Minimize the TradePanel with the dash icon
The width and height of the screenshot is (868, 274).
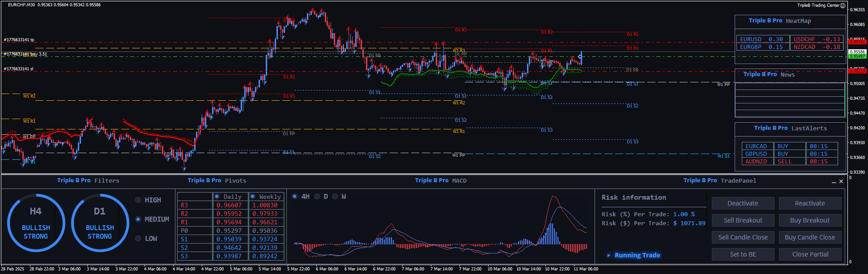(x=834, y=182)
